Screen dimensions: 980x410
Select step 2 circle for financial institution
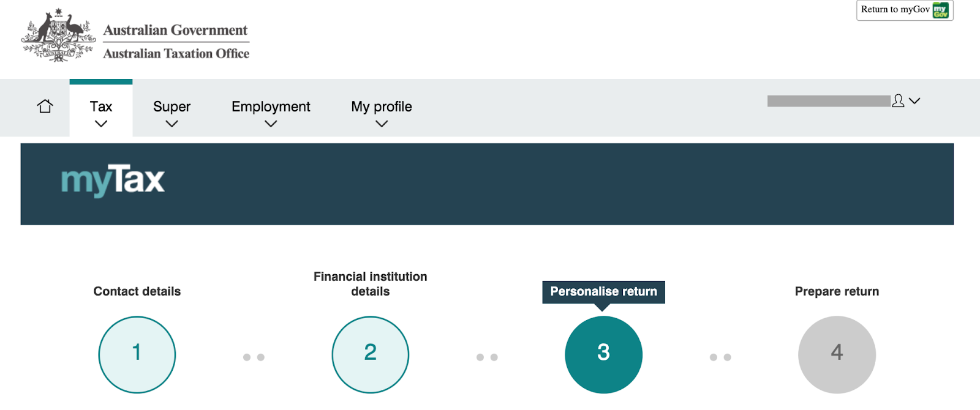tap(371, 354)
